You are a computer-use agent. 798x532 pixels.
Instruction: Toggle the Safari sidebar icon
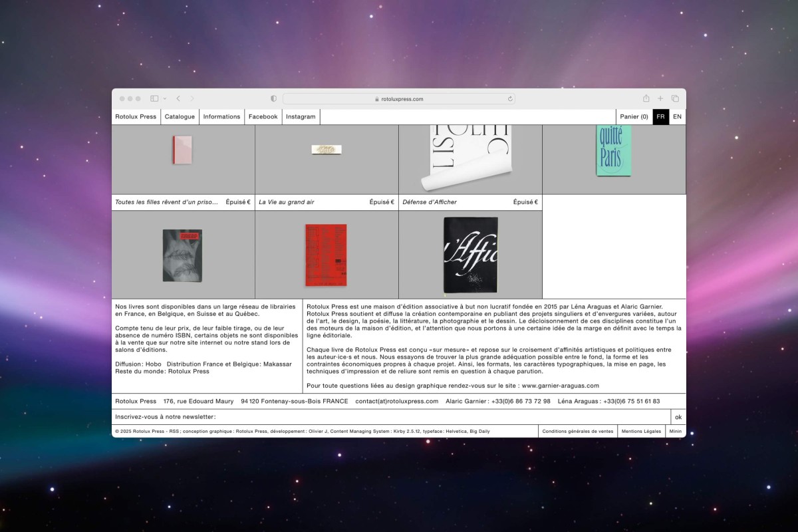click(x=154, y=98)
